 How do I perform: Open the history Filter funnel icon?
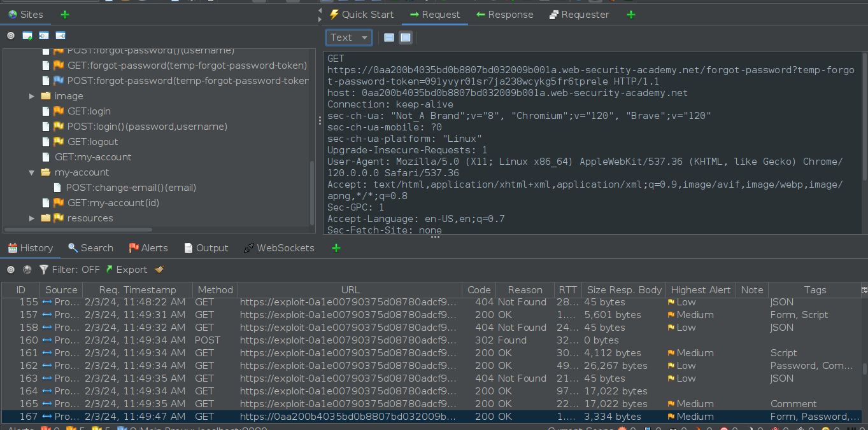44,270
